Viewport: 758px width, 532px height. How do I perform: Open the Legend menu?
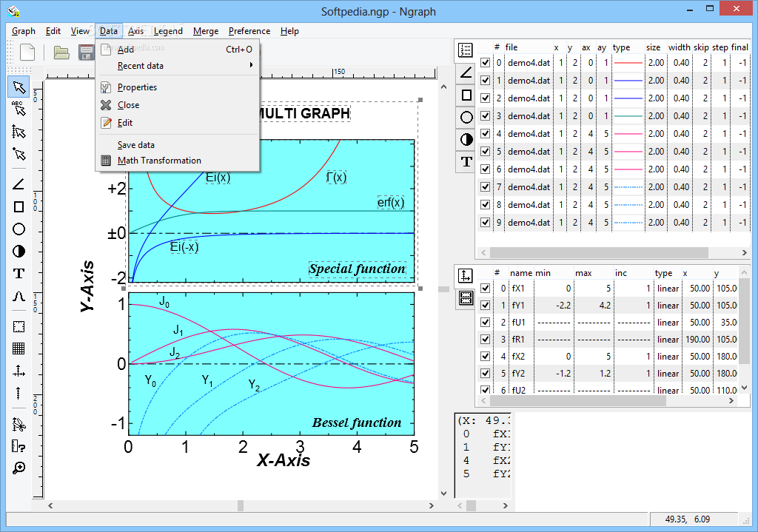pos(168,31)
